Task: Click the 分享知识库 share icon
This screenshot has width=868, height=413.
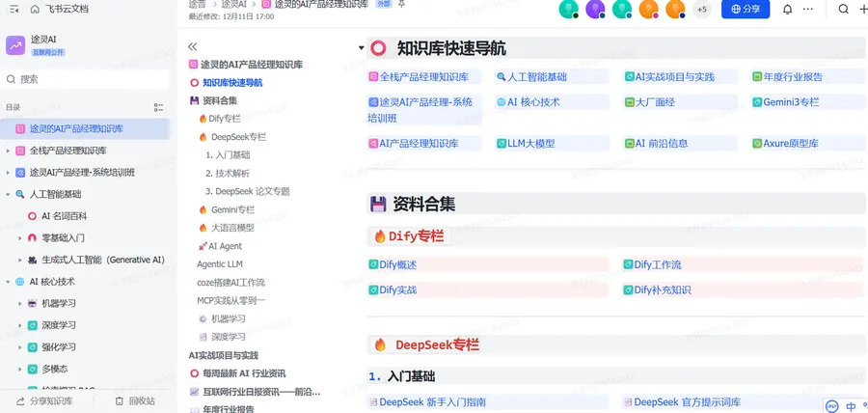Action: [20, 401]
